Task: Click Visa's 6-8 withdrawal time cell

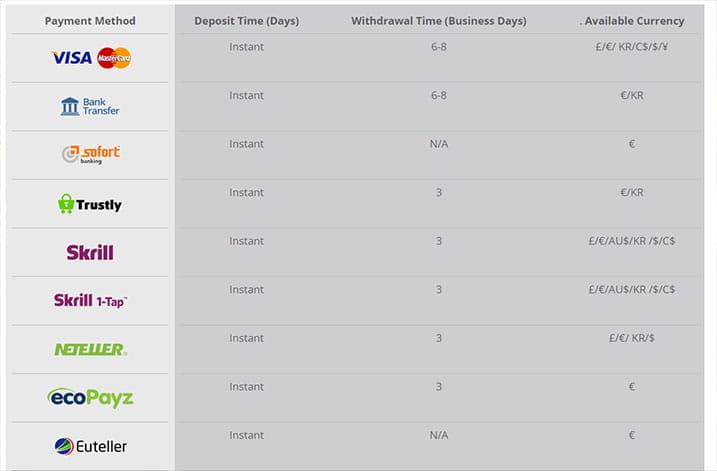Action: point(439,47)
